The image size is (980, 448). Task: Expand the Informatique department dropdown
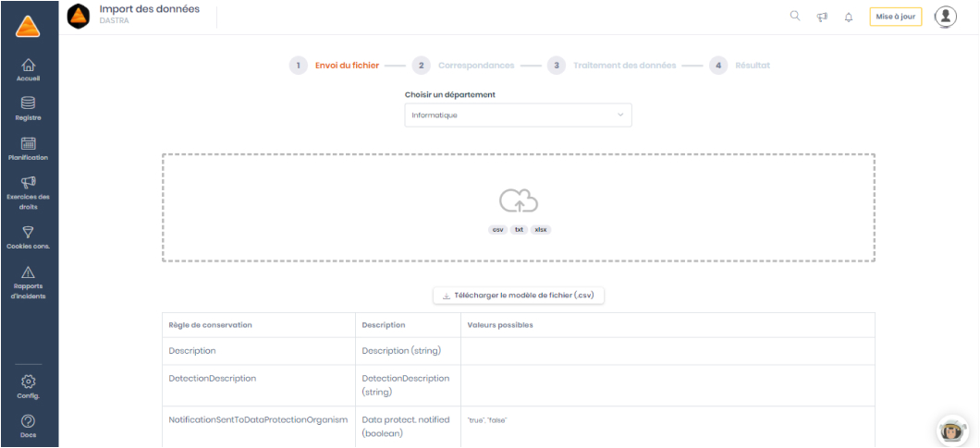(x=518, y=115)
